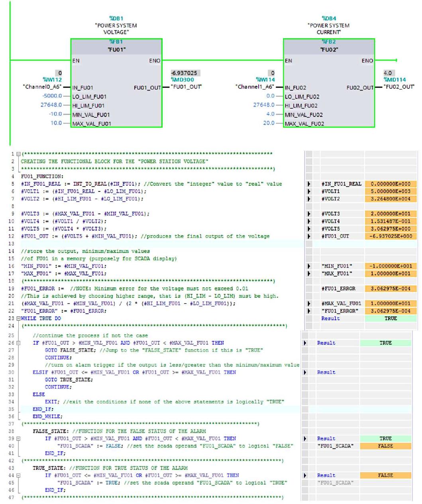The height and width of the screenshot is (504, 422).
Task: Click the arrow icon for line 30 Result
Action: [x=305, y=372]
